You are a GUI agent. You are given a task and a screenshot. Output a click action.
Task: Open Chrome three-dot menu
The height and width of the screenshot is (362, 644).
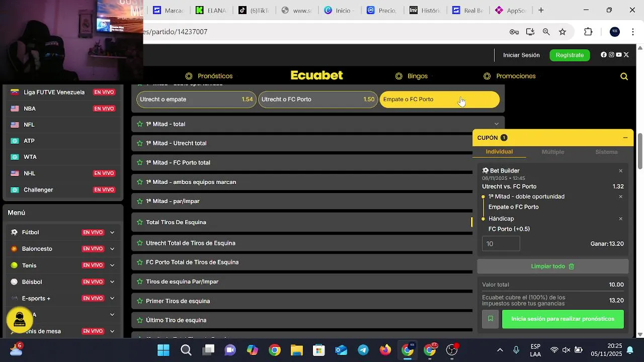click(x=633, y=32)
